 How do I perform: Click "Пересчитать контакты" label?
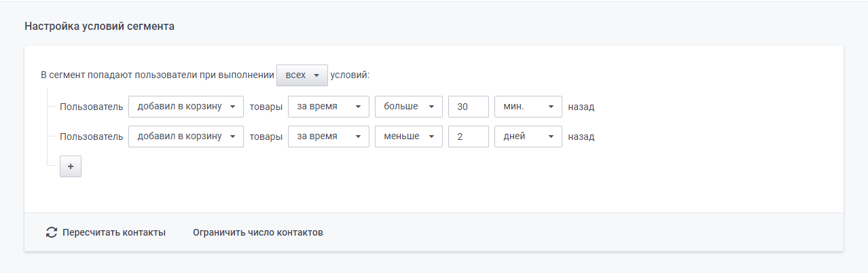pos(114,232)
